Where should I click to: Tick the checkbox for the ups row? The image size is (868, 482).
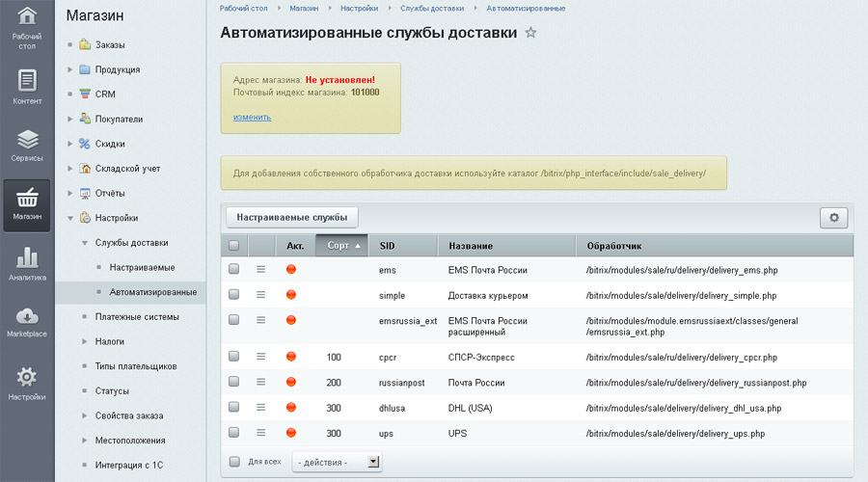[233, 433]
